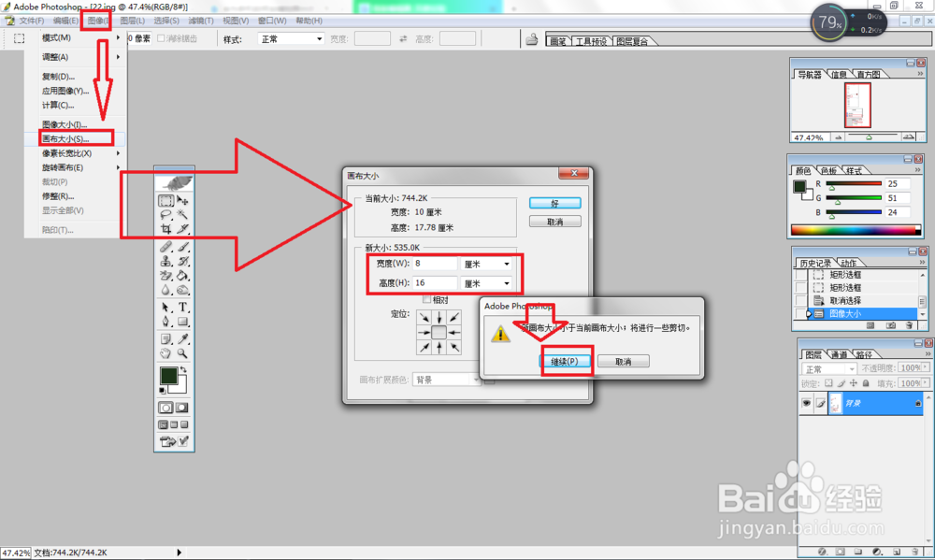The height and width of the screenshot is (560, 935).
Task: Reset default foreground and background colors
Action: pos(162,391)
